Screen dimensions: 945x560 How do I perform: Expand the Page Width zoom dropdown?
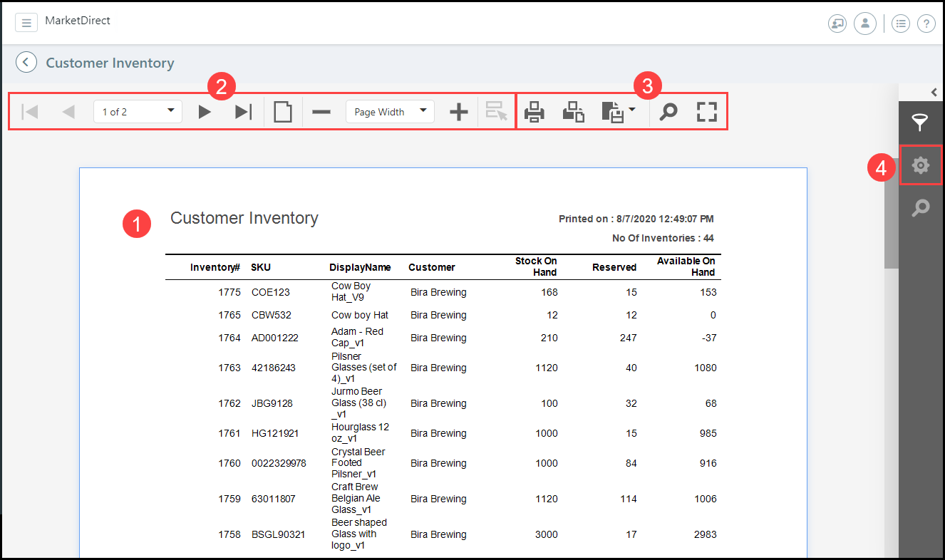pyautogui.click(x=423, y=111)
